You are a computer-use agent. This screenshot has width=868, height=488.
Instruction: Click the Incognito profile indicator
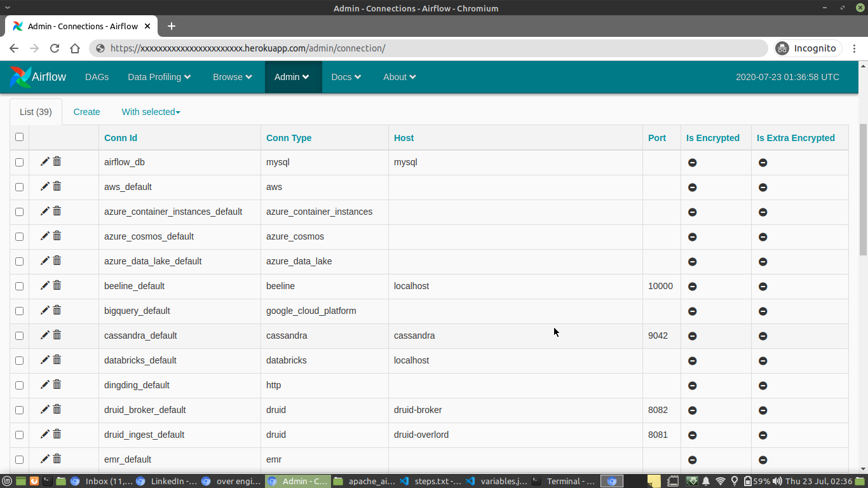pos(808,48)
